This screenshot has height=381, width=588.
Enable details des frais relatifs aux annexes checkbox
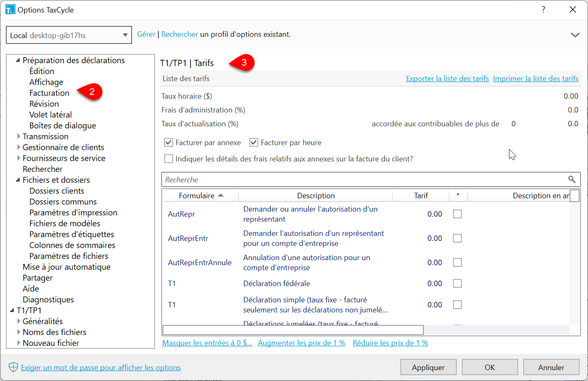168,159
